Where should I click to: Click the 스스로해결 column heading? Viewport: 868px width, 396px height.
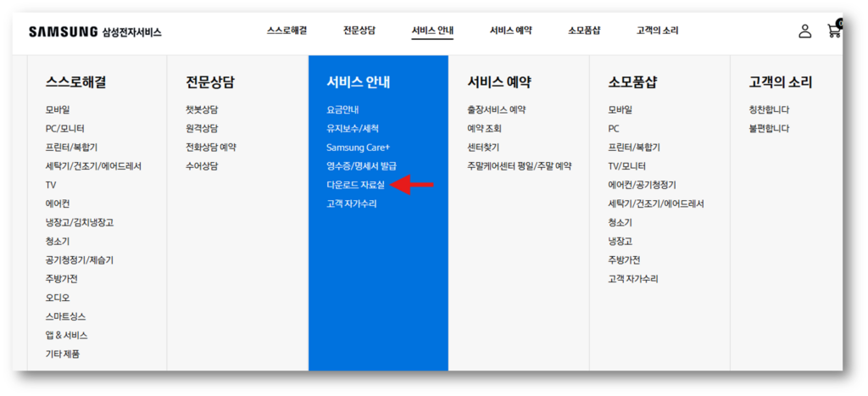coord(75,82)
